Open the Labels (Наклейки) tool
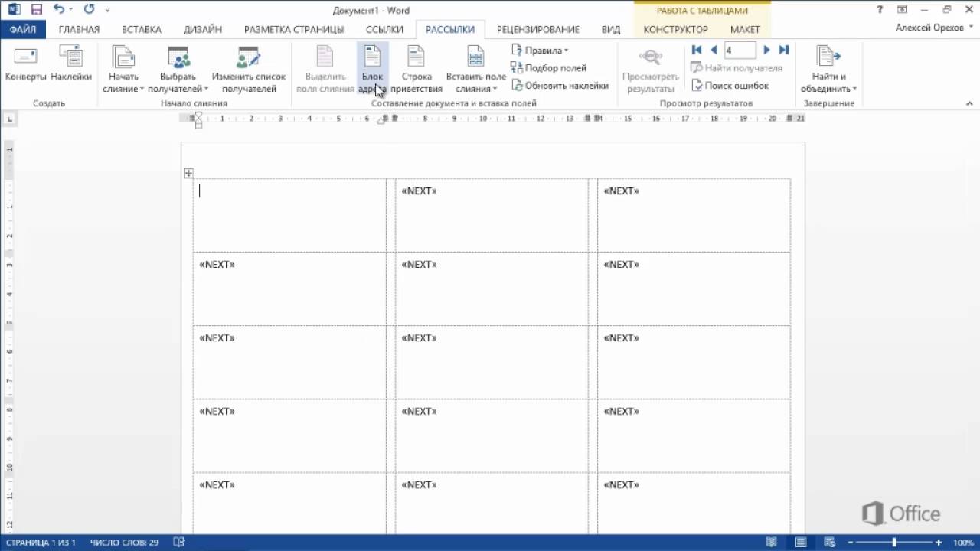Screen dimensions: 980x551 (x=71, y=64)
